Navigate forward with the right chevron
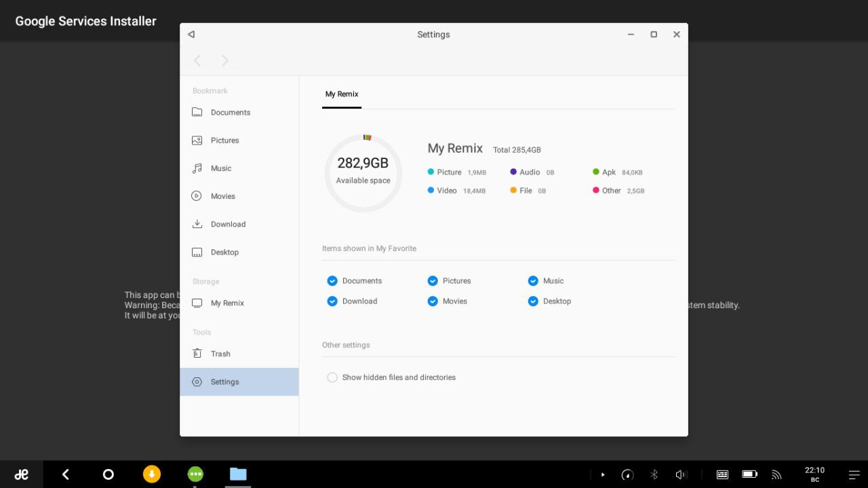Image resolution: width=868 pixels, height=488 pixels. [x=225, y=61]
